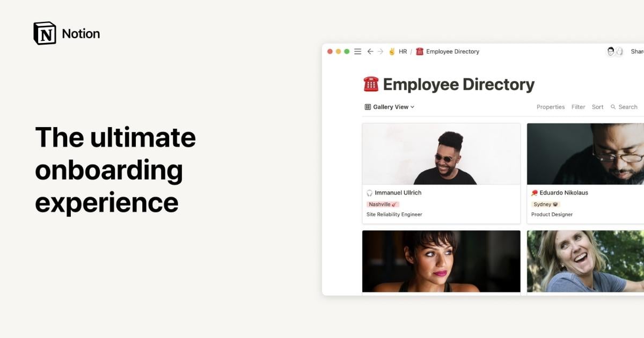The width and height of the screenshot is (644, 338).
Task: Open the Filter option
Action: point(579,107)
